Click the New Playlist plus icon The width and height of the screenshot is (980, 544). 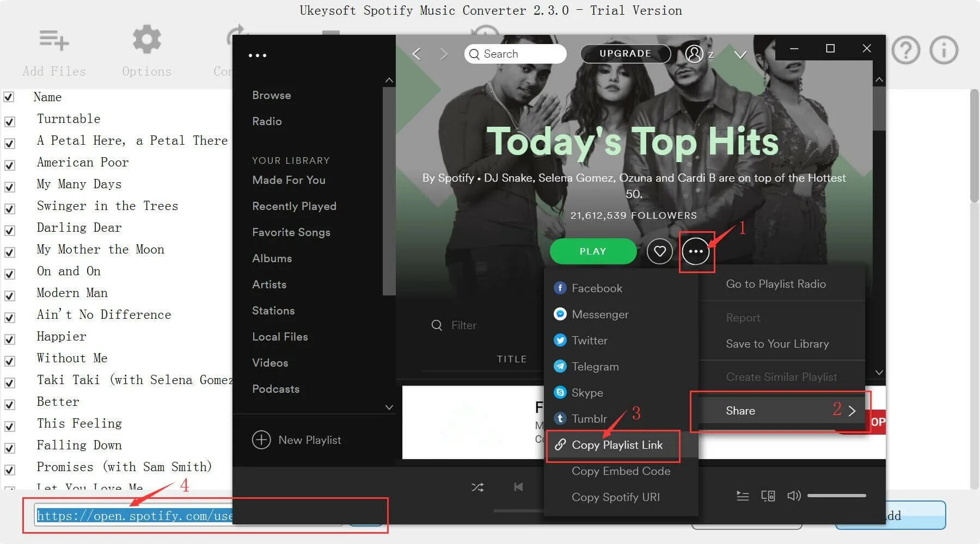click(x=261, y=440)
